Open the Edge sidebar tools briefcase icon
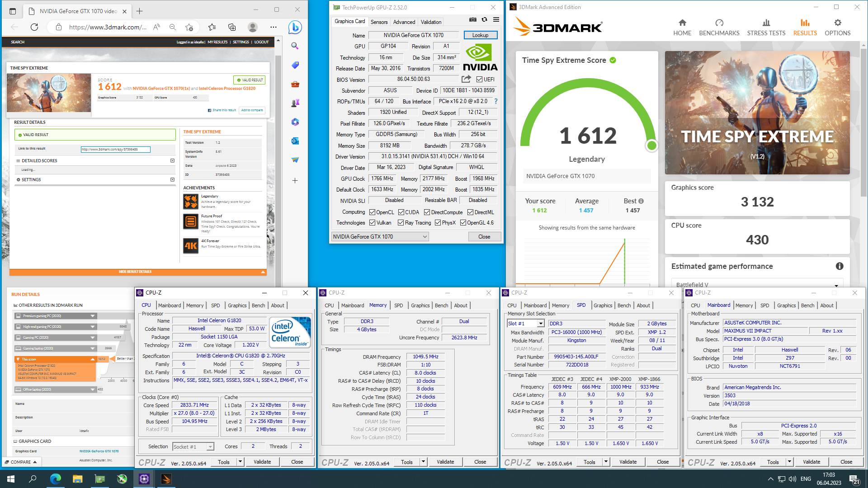Image resolution: width=868 pixels, height=488 pixels. [295, 84]
